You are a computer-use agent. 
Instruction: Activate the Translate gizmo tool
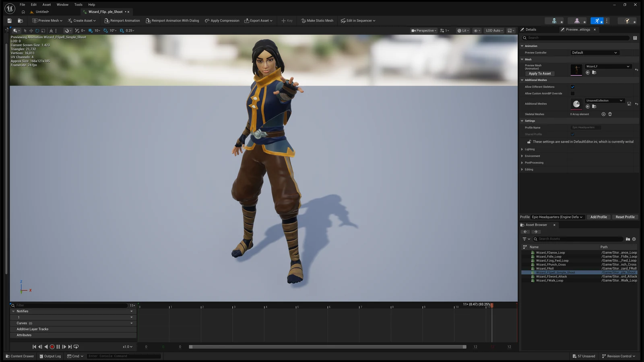31,31
